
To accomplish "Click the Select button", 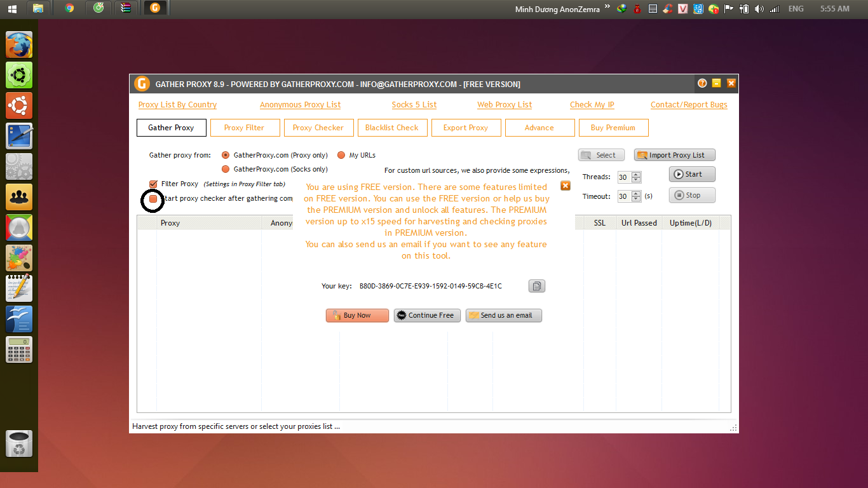I will click(601, 155).
